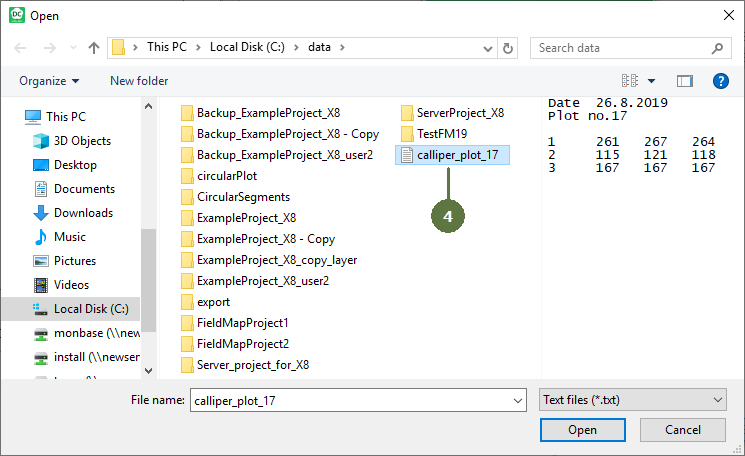Select Backup_ExampleProject_X8_user2 folder
The height and width of the screenshot is (456, 745).
(x=277, y=155)
